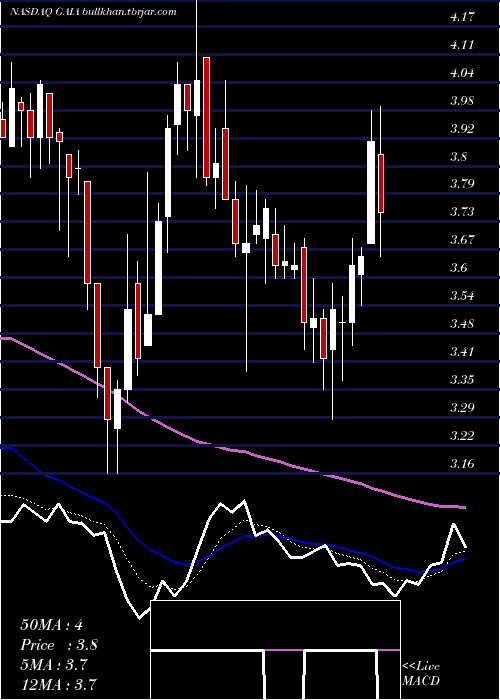This screenshot has height=700, width=500.
Task: Click the last red candlestick on the right
Action: point(381,183)
